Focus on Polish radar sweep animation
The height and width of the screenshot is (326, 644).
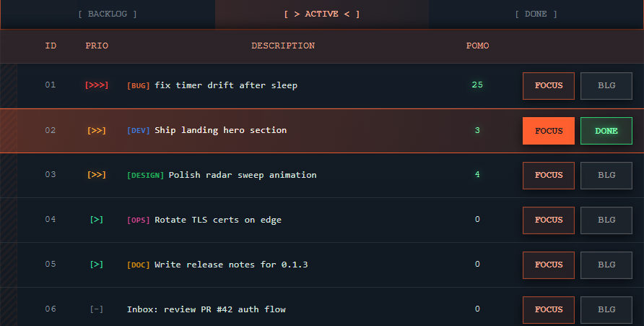[x=549, y=176]
